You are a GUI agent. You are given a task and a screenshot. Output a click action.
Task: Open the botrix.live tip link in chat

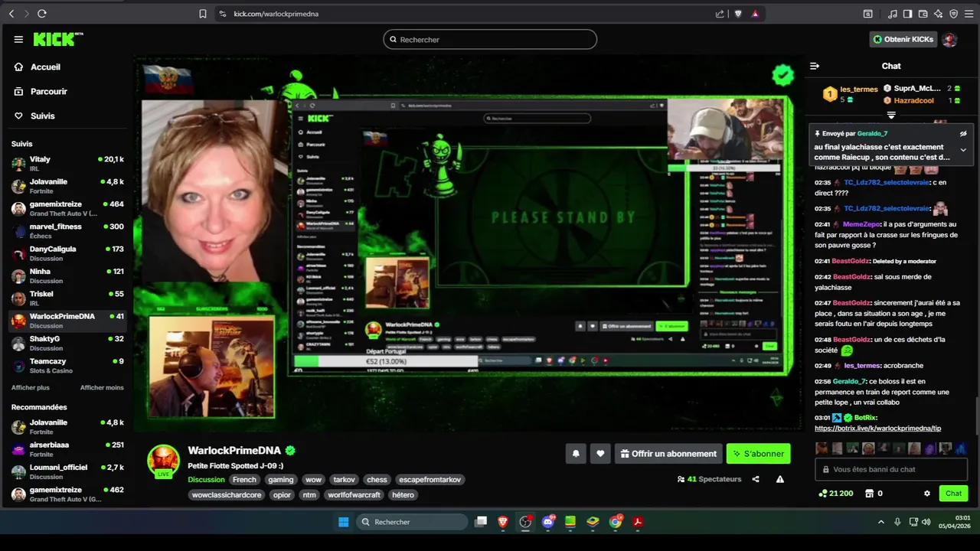877,429
